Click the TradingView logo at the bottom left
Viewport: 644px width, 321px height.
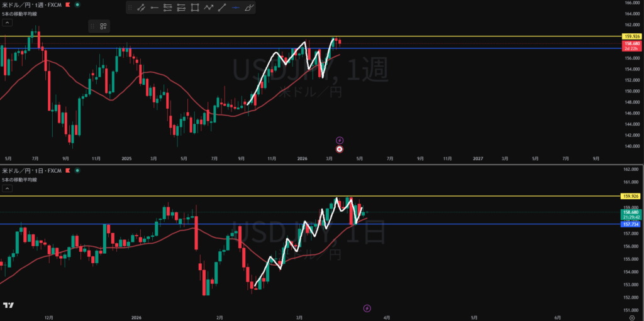[8, 305]
